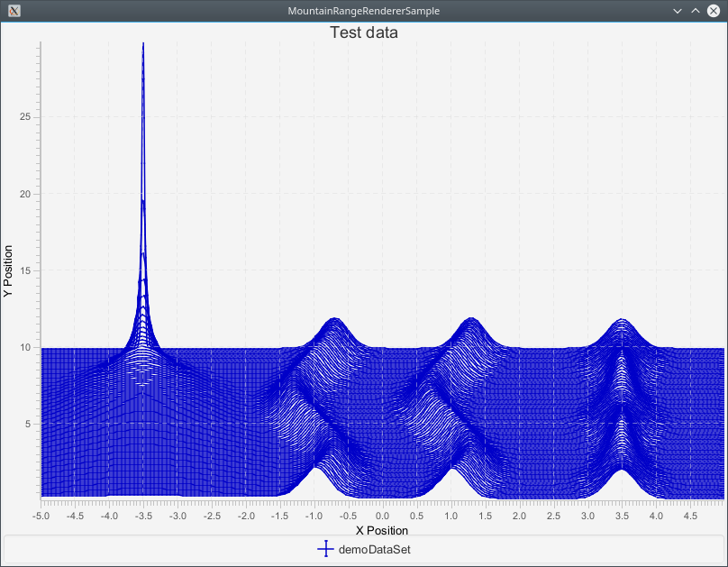Image resolution: width=728 pixels, height=567 pixels.
Task: Click the x-axis tick label -3.5
Action: [x=143, y=516]
